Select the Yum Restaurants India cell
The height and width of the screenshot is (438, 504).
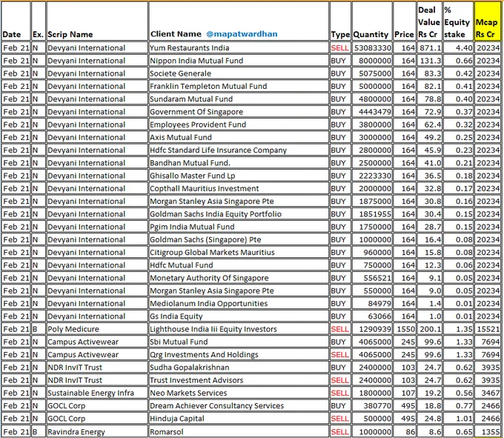click(239, 48)
